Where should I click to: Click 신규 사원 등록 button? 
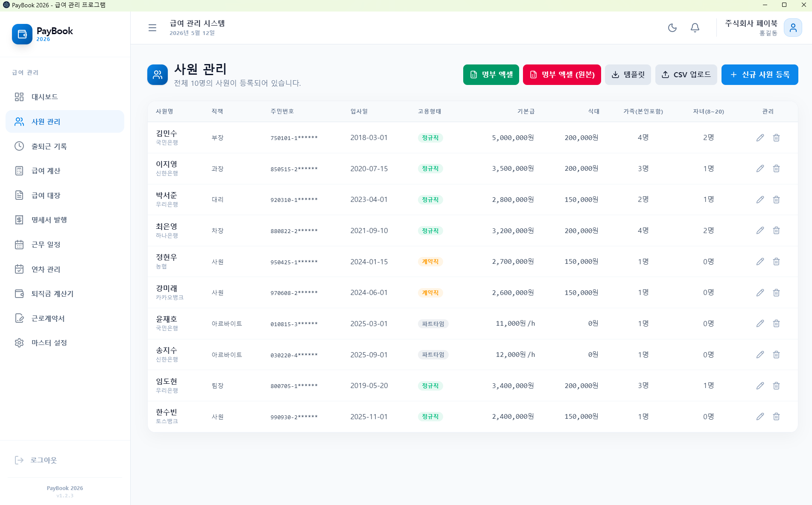759,75
